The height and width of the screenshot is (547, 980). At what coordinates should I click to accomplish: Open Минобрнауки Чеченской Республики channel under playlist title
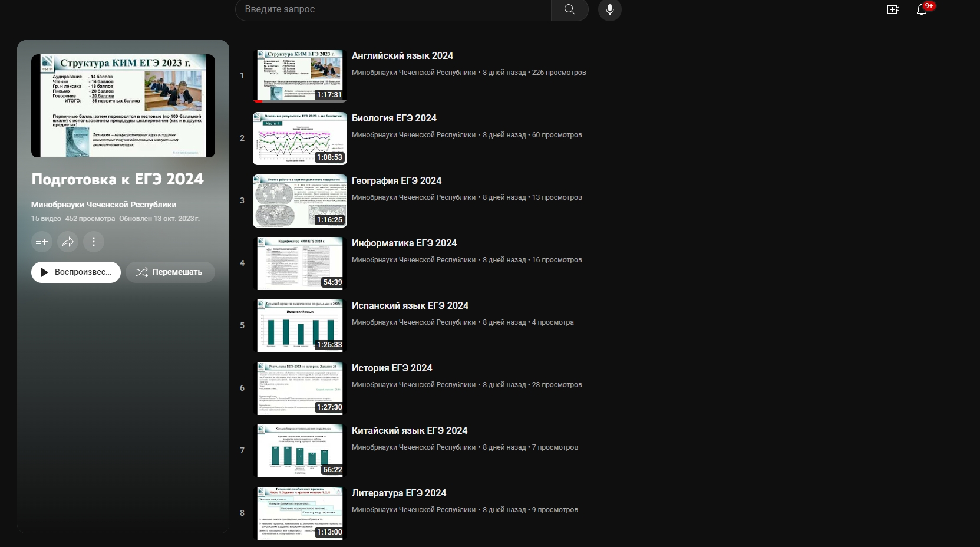point(104,205)
